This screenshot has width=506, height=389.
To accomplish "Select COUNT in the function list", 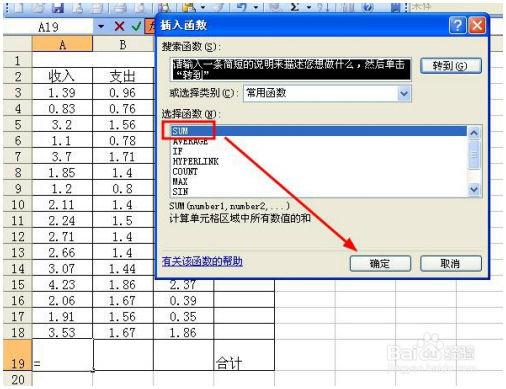I will pos(185,171).
